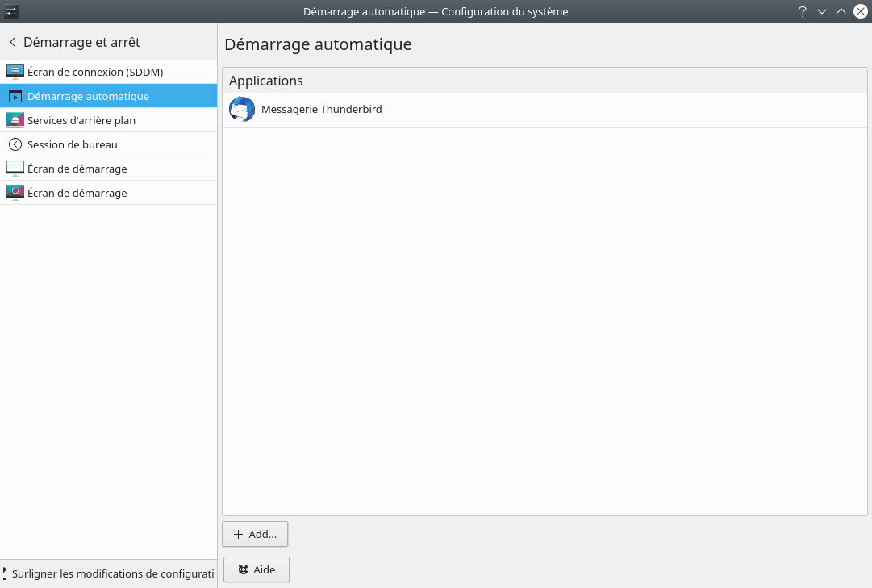
Task: Click the Démarrage automatique play-window icon
Action: [x=15, y=96]
